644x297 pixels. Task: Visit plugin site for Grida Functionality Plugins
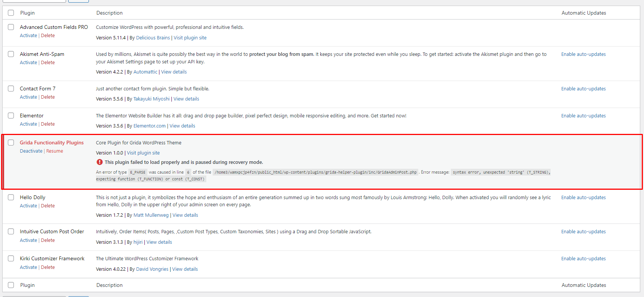pos(143,153)
